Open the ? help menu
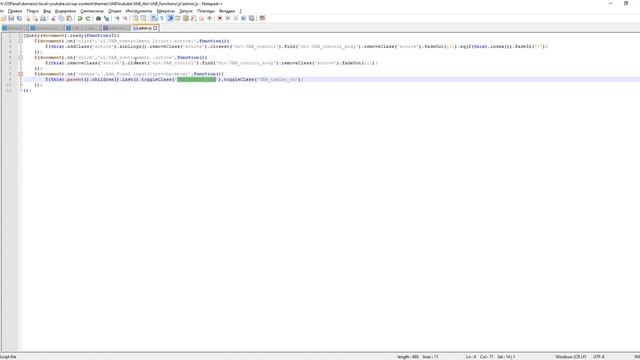The image size is (640, 360). [240, 11]
